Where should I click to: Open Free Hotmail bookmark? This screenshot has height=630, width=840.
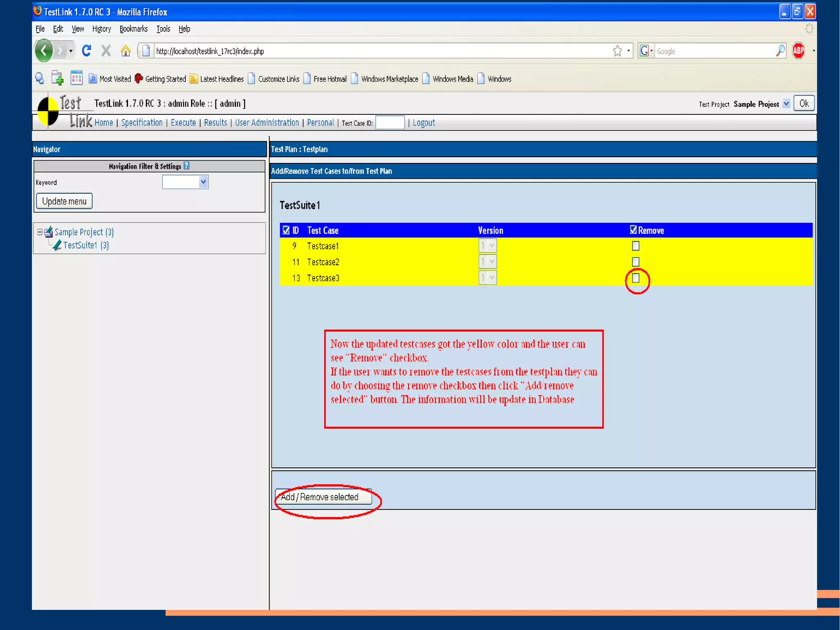pyautogui.click(x=325, y=79)
